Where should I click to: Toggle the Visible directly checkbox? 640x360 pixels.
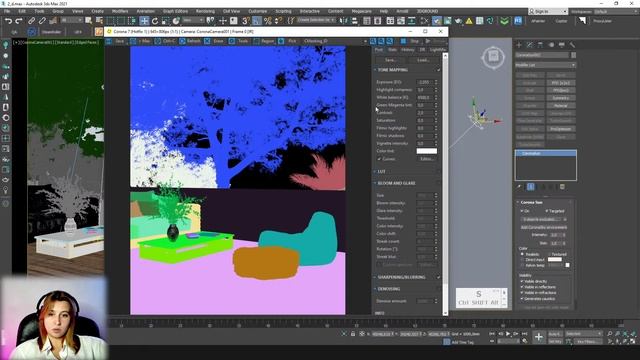point(522,281)
